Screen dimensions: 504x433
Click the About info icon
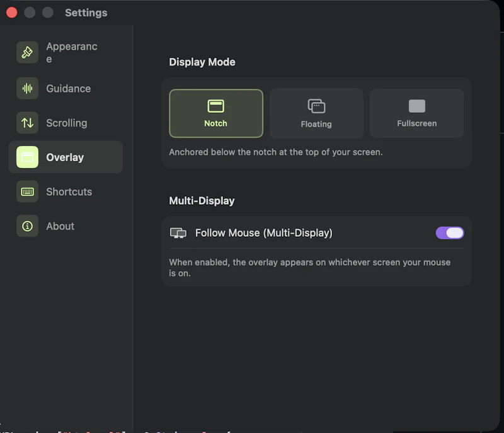point(27,226)
